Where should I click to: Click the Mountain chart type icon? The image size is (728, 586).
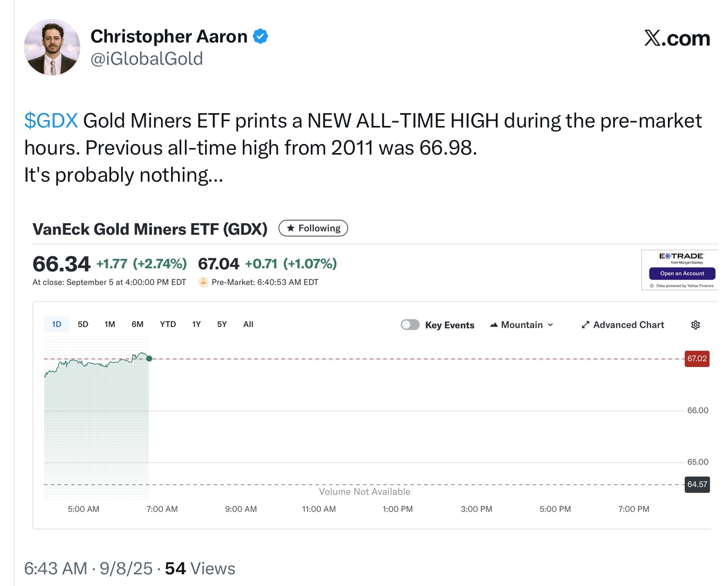click(494, 325)
